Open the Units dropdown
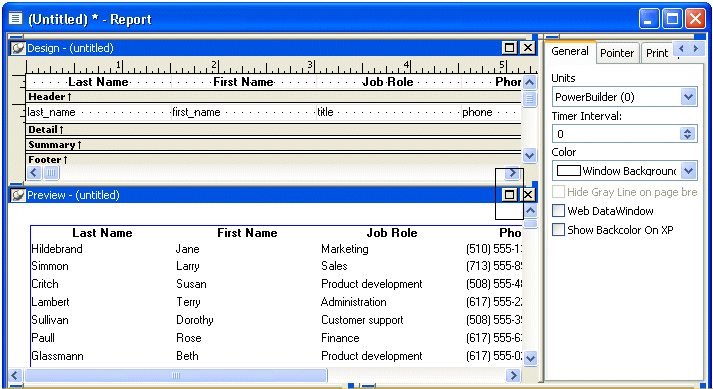The height and width of the screenshot is (389, 713). [x=688, y=97]
